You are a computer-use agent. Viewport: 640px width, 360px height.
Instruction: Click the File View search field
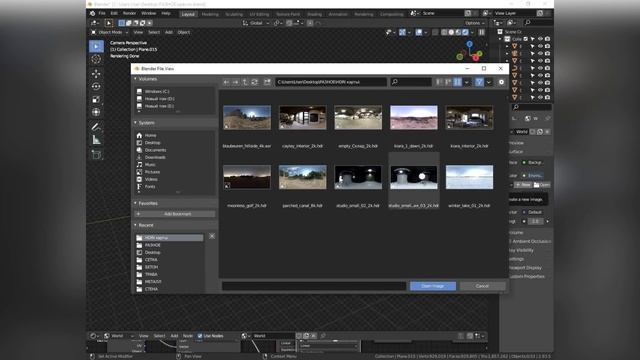pos(411,82)
